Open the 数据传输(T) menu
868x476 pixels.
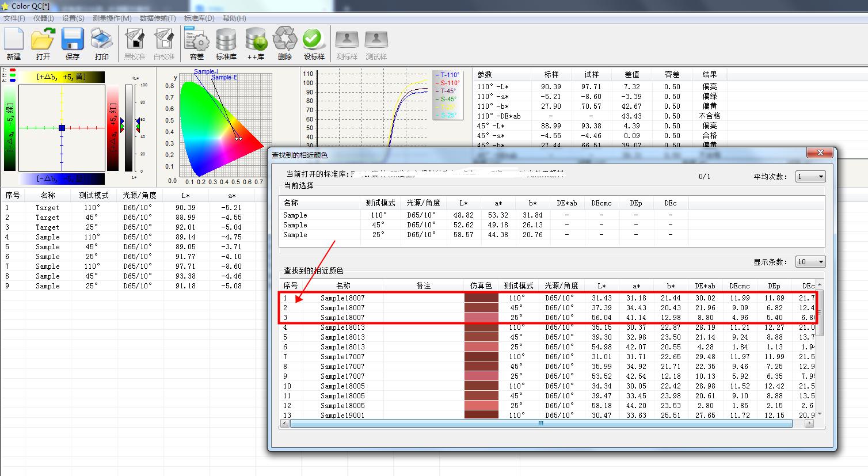pos(158,18)
